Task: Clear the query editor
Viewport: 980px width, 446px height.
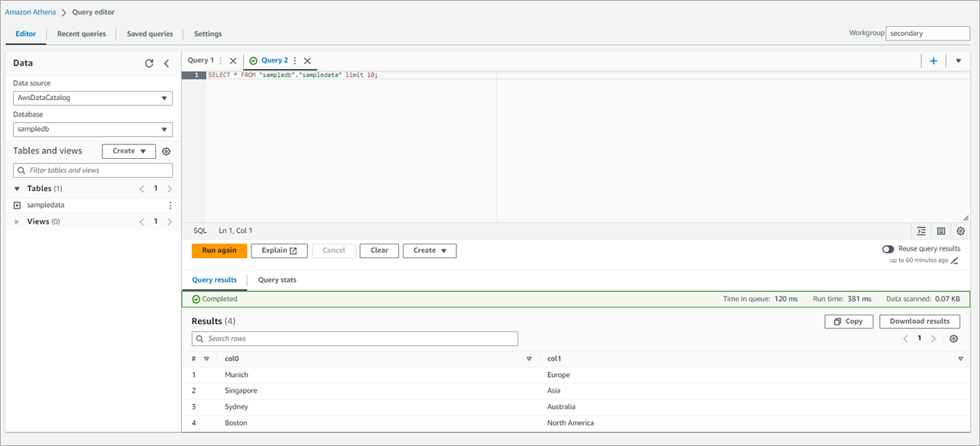Action: point(379,250)
